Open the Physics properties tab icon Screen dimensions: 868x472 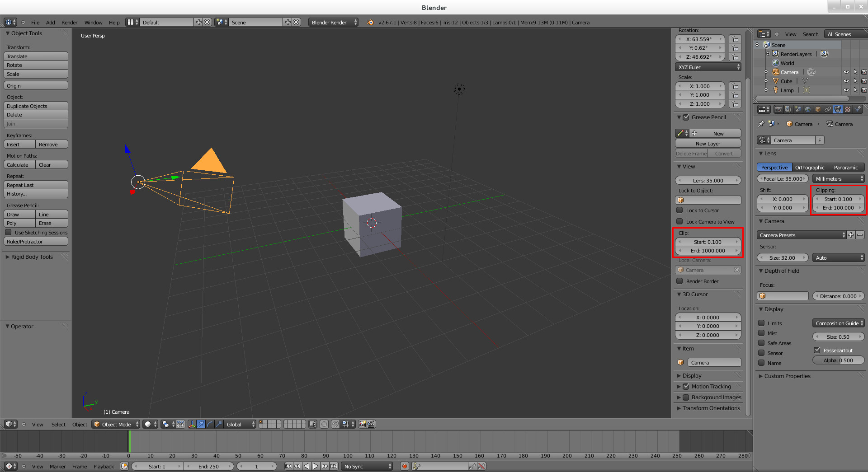[858, 109]
